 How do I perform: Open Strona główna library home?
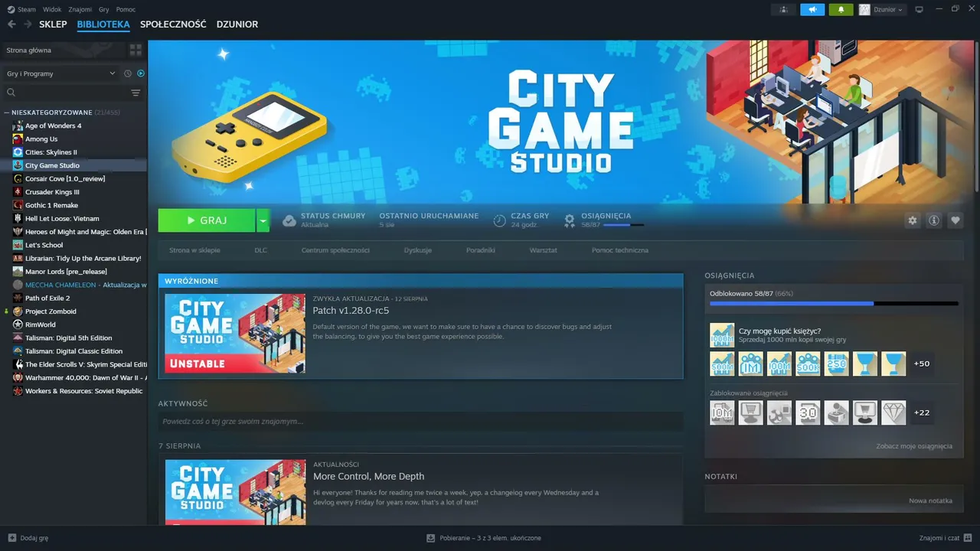tap(63, 50)
